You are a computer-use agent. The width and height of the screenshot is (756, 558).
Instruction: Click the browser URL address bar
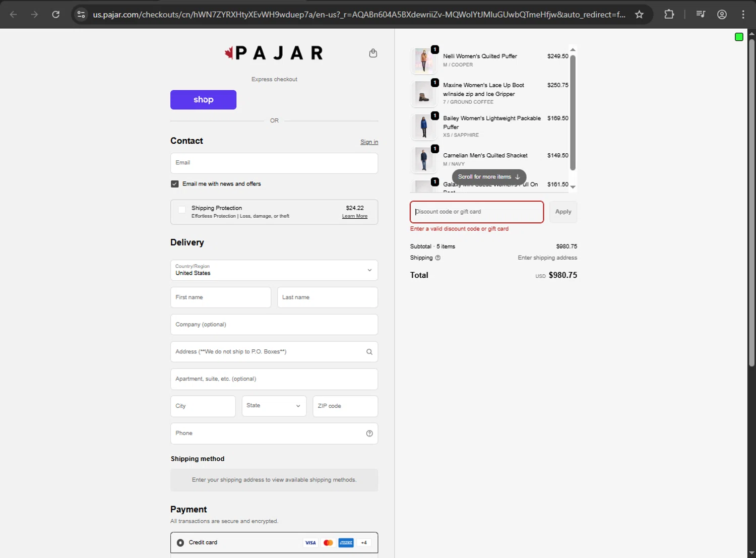[359, 15]
